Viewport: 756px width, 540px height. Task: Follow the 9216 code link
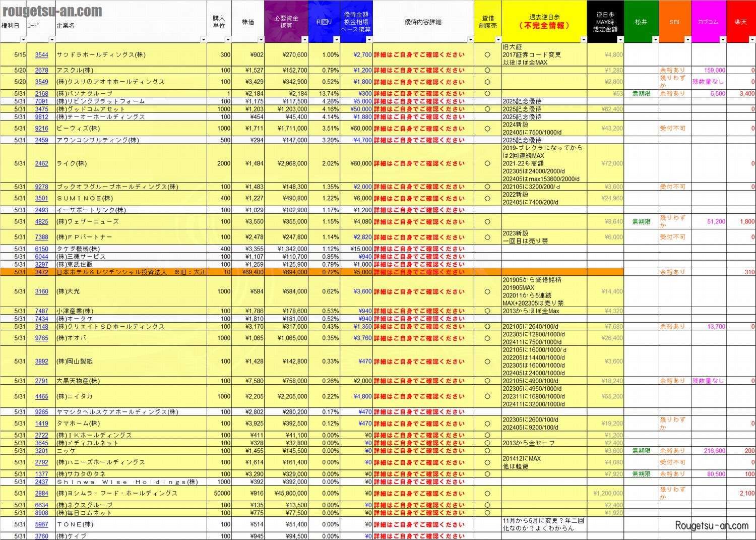point(42,129)
